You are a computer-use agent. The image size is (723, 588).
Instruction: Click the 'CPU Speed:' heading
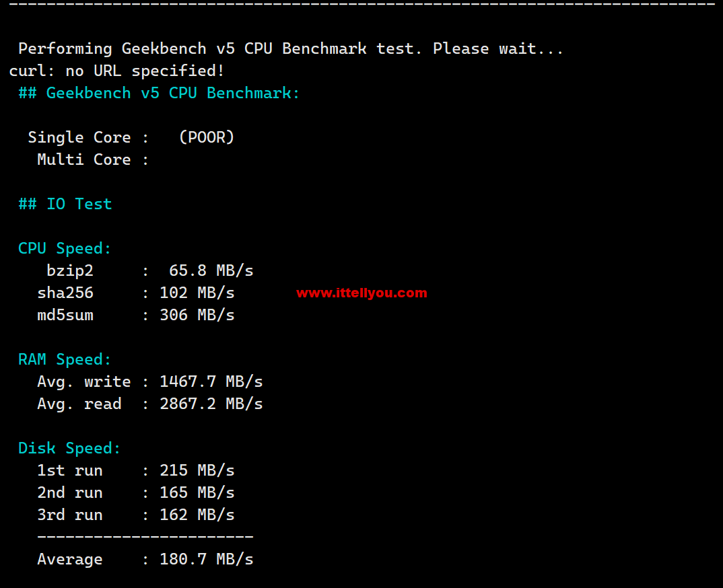point(65,249)
